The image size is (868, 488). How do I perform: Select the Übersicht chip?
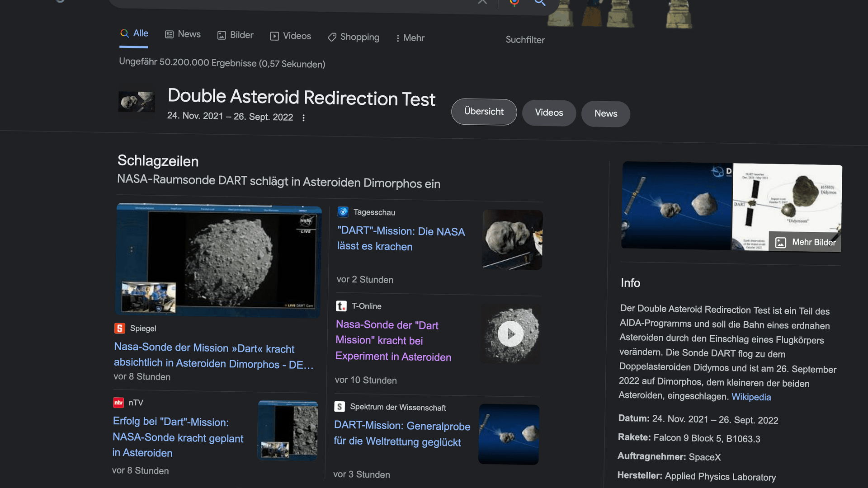[484, 112]
